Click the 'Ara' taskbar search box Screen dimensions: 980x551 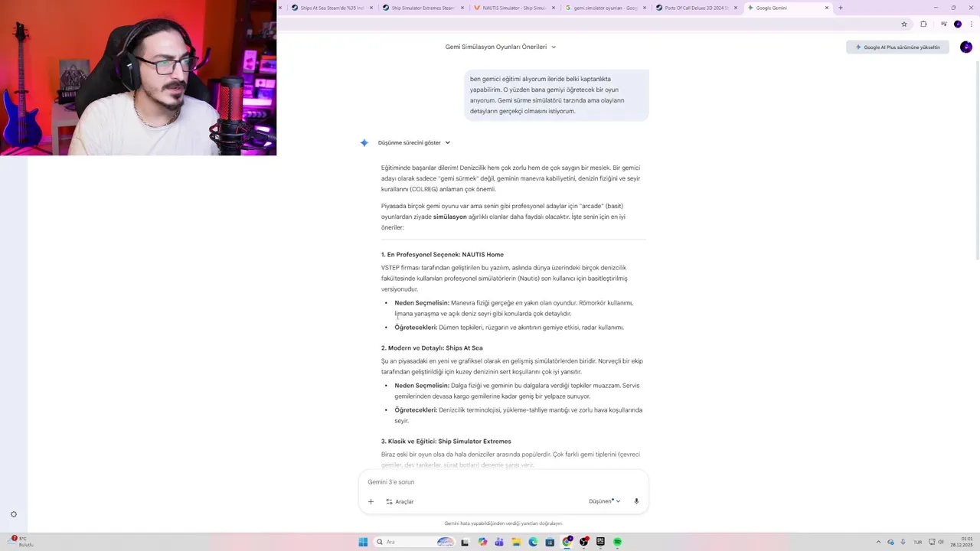[414, 542]
